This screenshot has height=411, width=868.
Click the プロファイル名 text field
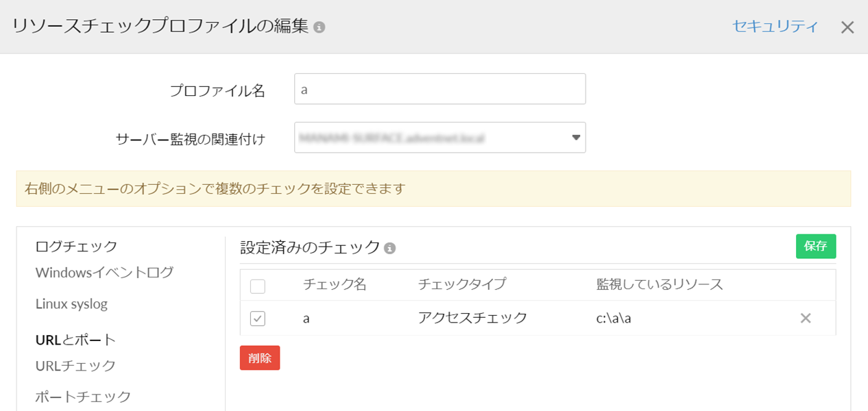[439, 89]
